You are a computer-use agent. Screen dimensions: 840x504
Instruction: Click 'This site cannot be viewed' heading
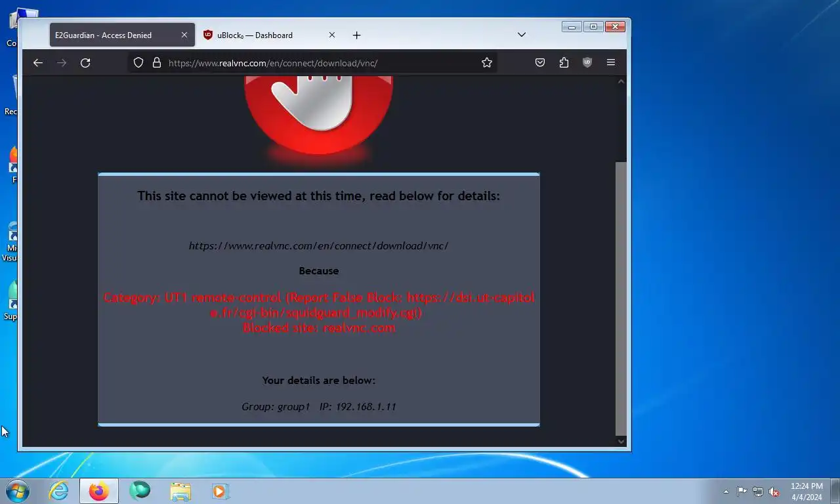click(319, 196)
